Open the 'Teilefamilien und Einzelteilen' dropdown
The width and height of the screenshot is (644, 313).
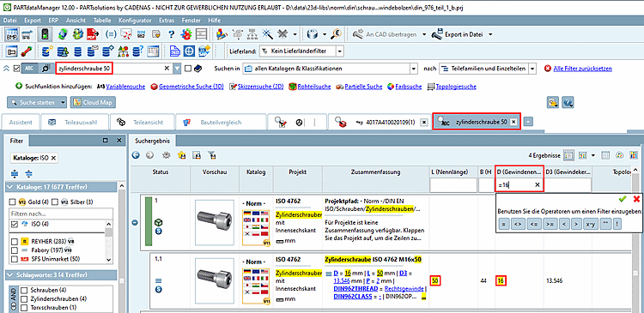pyautogui.click(x=532, y=69)
